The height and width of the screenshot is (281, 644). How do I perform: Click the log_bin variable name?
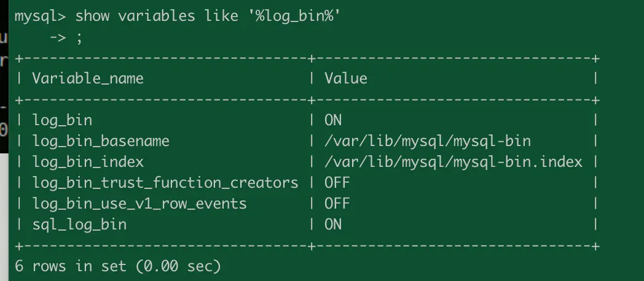coord(63,121)
